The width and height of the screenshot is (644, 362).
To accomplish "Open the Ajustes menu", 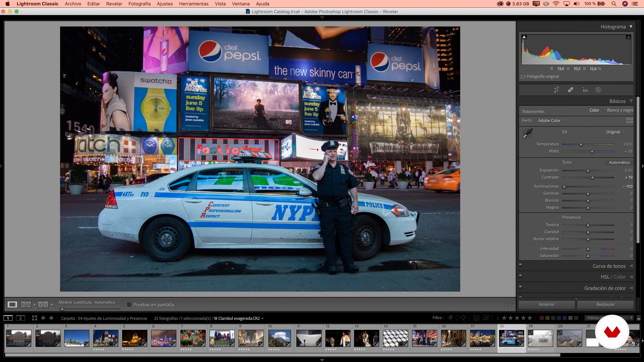I will tap(165, 4).
